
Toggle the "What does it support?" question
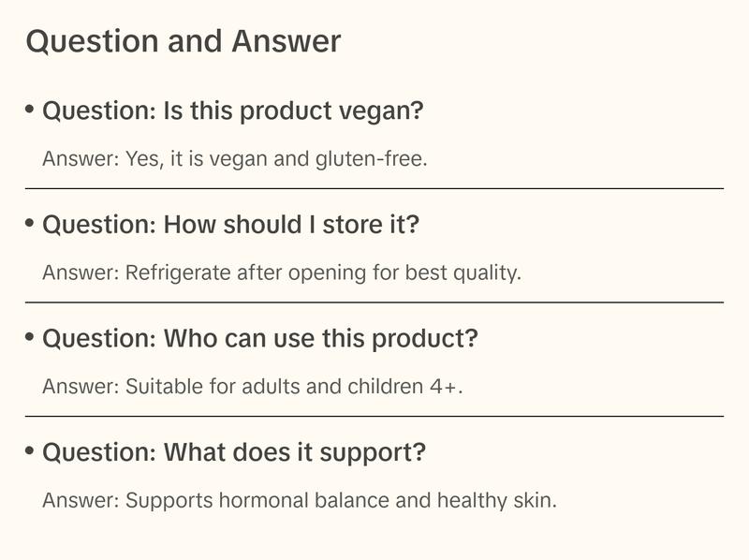(x=234, y=452)
